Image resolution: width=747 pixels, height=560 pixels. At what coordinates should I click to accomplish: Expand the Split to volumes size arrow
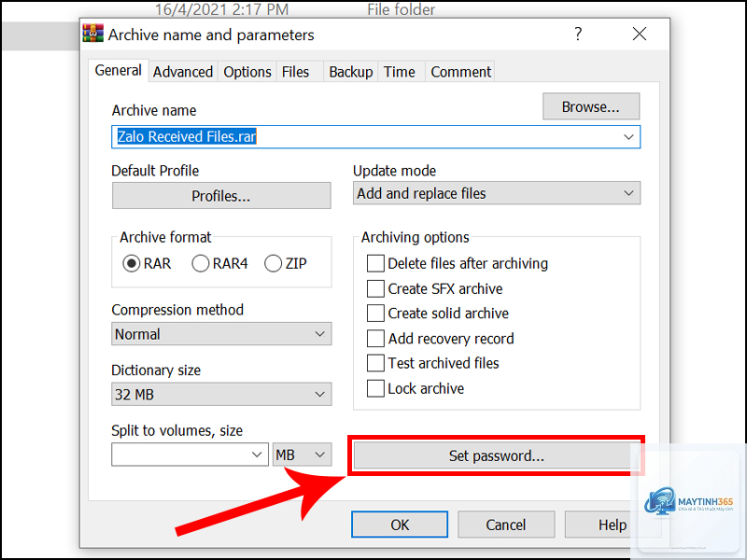coord(258,455)
